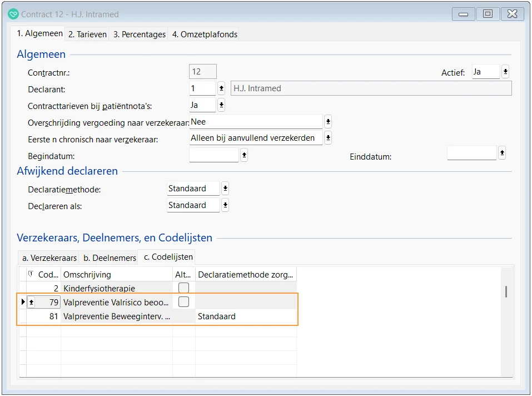Expand the Declaratiemethode dropdown

coord(225,189)
